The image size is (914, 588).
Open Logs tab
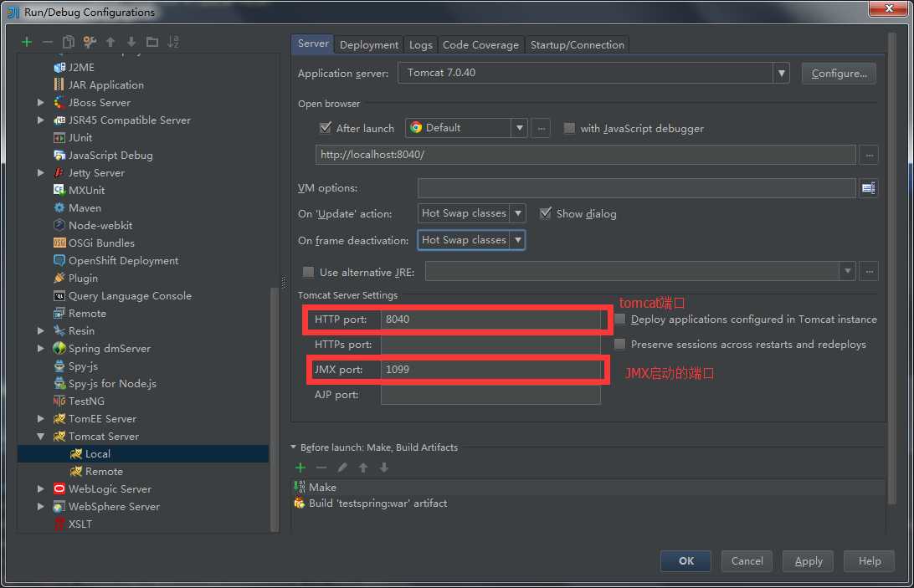point(420,45)
